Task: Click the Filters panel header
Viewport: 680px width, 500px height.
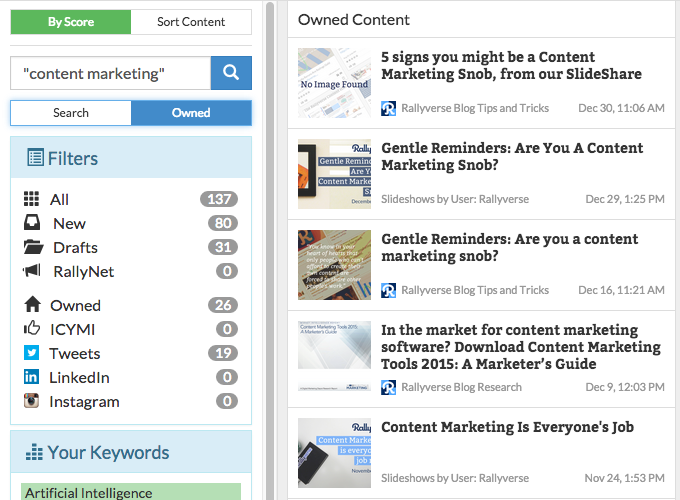Action: click(x=131, y=157)
